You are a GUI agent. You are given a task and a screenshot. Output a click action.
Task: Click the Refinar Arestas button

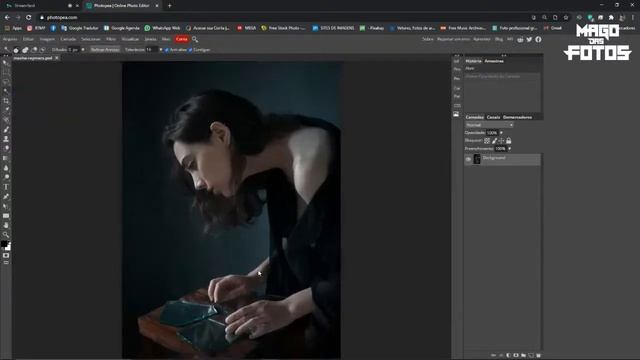point(105,50)
